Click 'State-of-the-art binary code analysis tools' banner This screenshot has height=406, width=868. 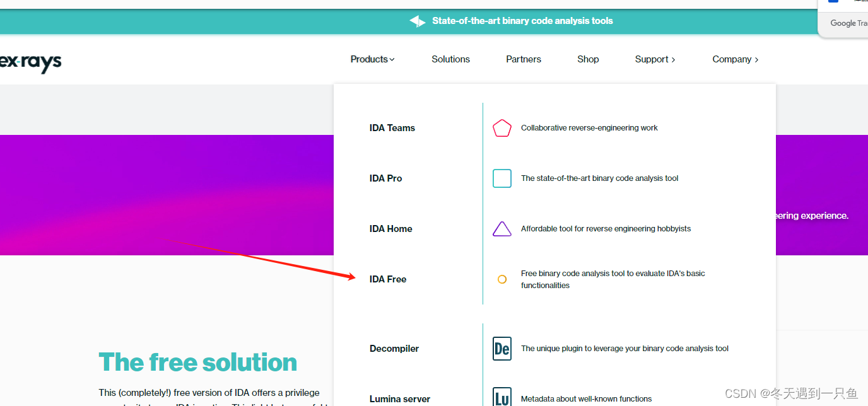coord(522,21)
